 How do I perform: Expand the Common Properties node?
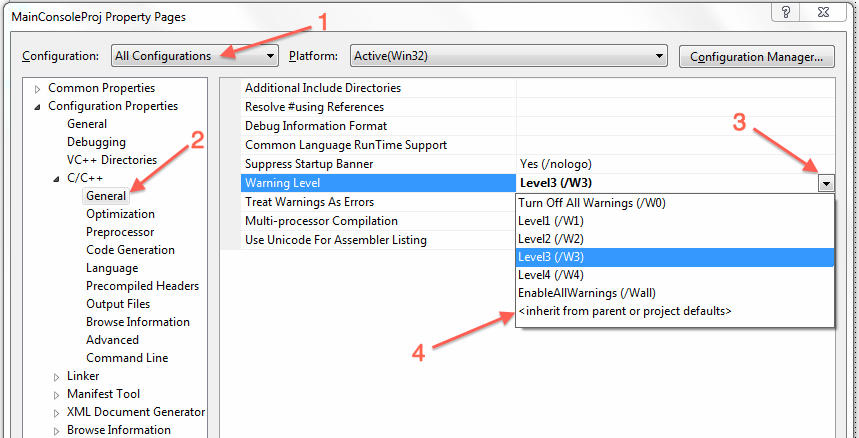[39, 88]
